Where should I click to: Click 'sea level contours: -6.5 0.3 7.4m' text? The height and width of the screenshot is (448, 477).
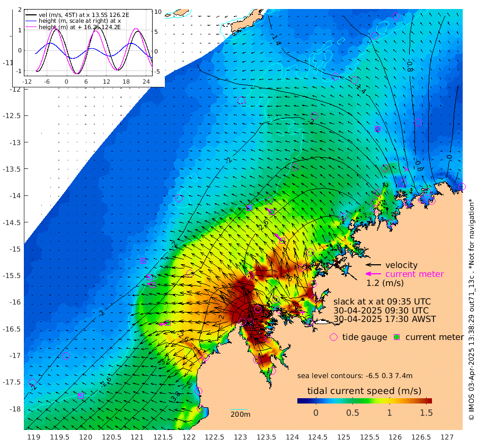pos(355,376)
